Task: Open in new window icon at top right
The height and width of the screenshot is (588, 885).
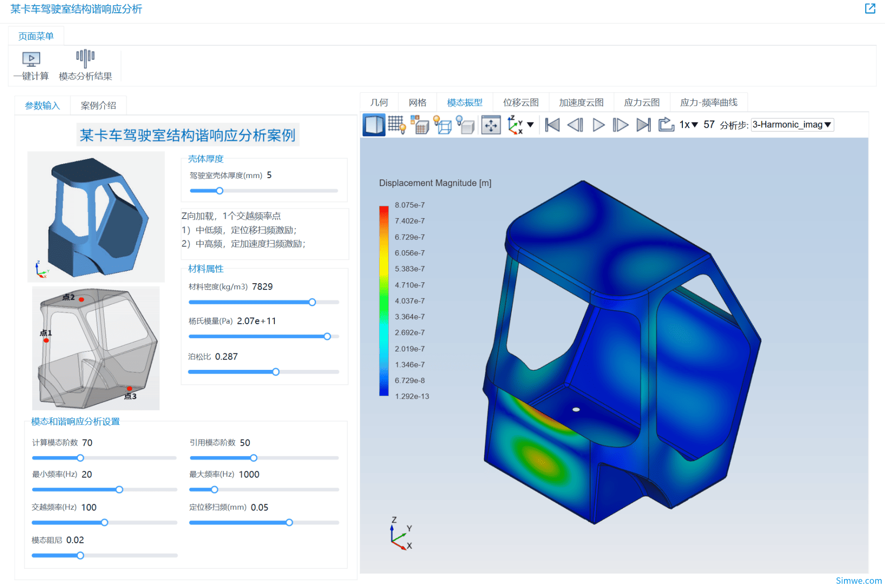Action: coord(870,8)
